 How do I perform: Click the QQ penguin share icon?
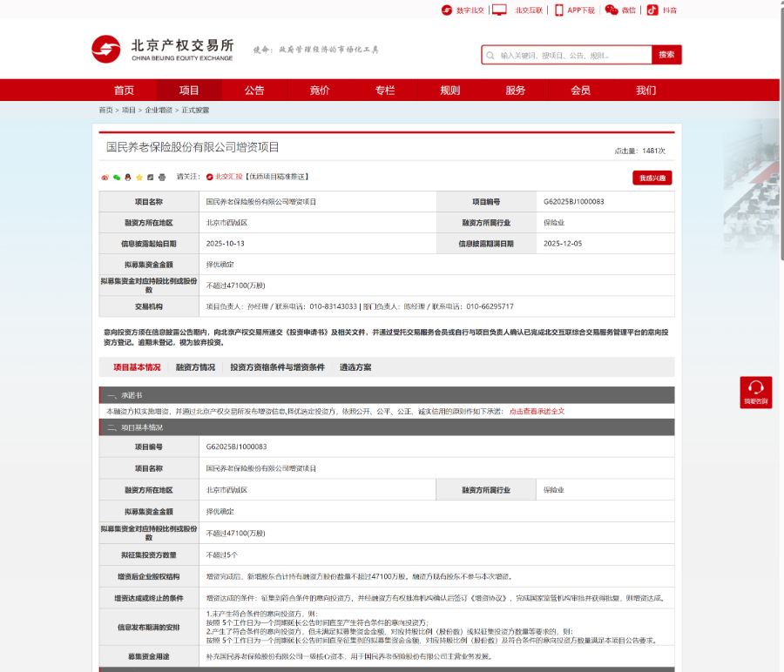pos(127,178)
